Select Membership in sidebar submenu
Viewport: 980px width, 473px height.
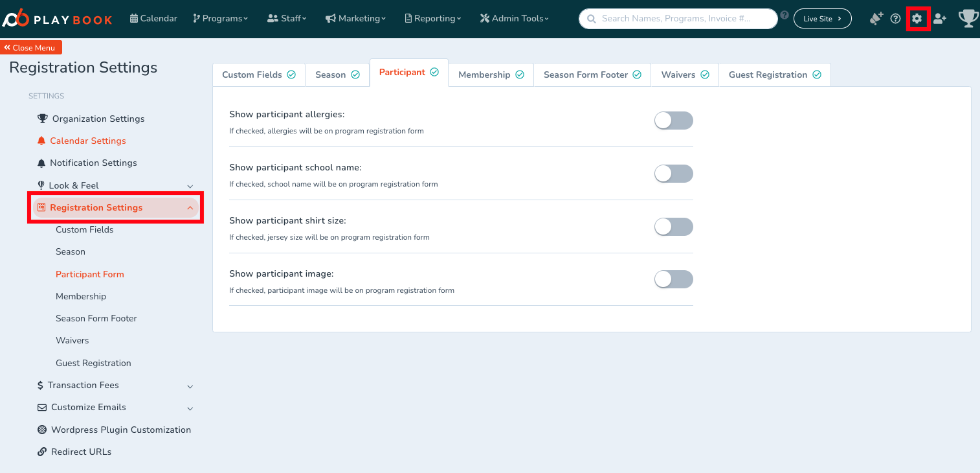click(81, 296)
